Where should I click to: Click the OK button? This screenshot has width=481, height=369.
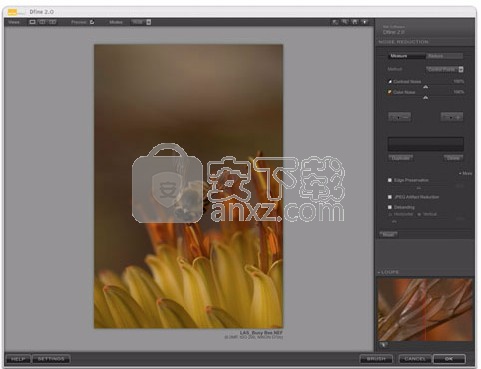point(449,359)
